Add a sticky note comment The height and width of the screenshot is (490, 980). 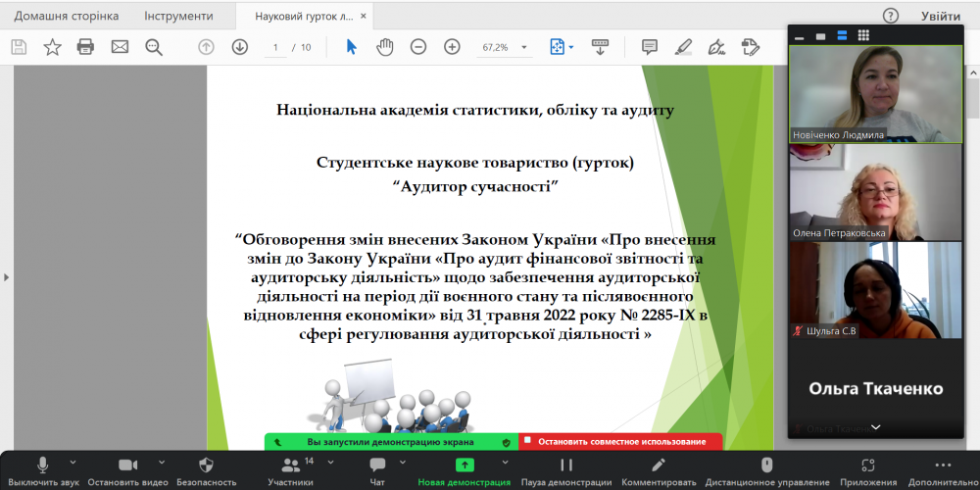tap(649, 46)
